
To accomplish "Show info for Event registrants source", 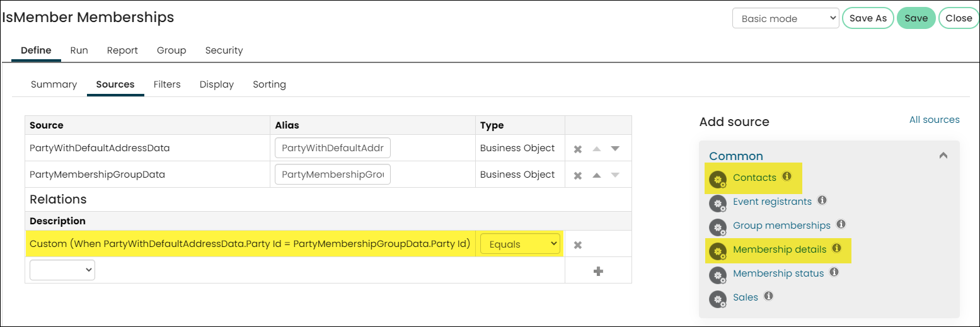I will click(822, 200).
